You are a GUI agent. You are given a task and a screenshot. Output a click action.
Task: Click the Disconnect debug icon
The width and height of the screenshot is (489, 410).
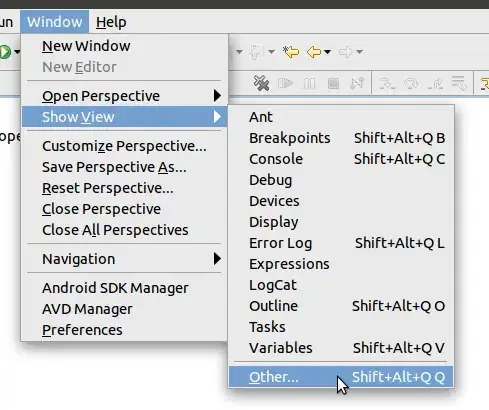(356, 83)
